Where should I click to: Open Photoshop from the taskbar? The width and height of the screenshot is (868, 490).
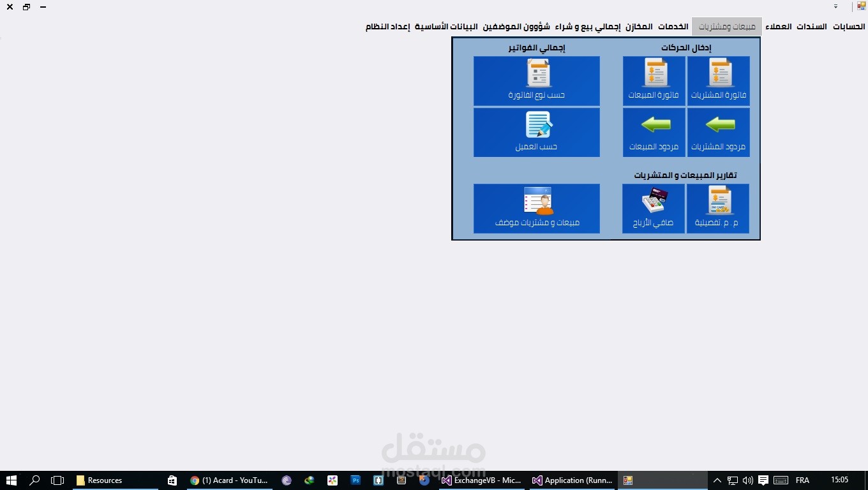(x=355, y=480)
